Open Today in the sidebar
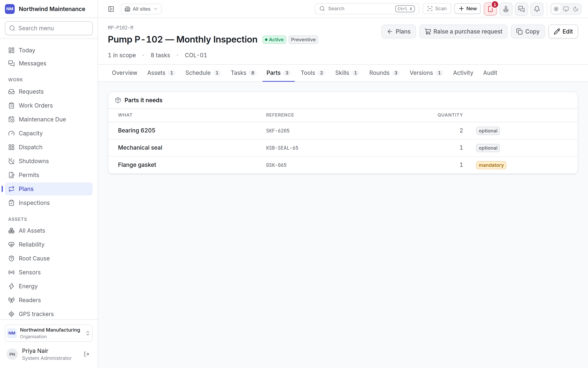588x368 pixels. pyautogui.click(x=49, y=50)
